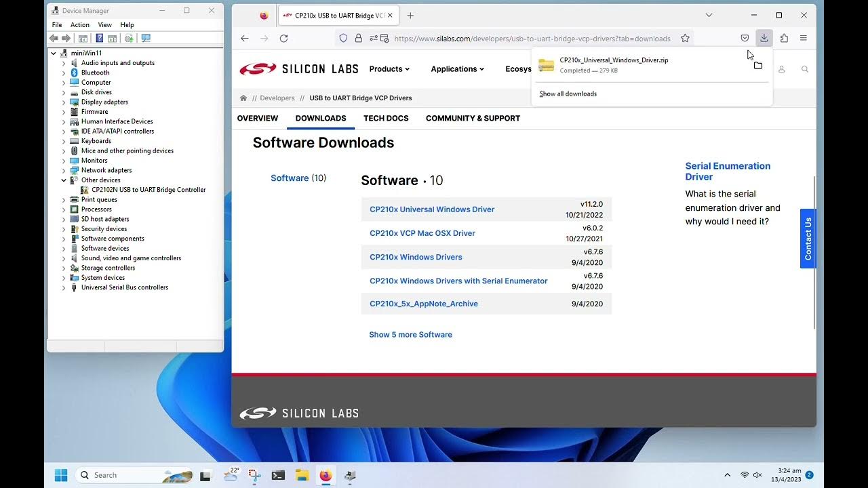Click the Back arrow in Device Manager toolbar
The width and height of the screenshot is (868, 488).
pos(55,39)
